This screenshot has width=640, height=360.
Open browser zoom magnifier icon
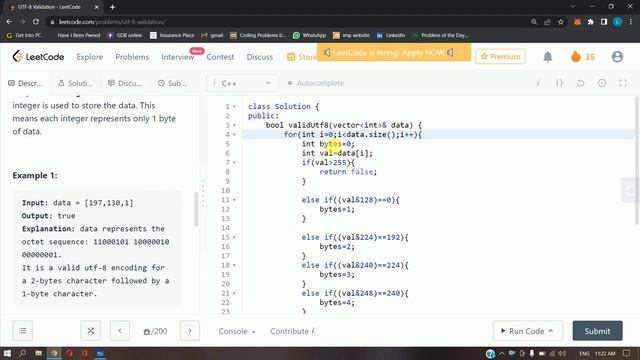pos(534,22)
